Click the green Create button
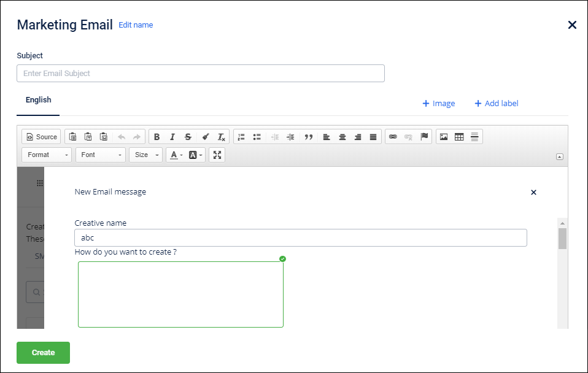588x373 pixels. pos(43,352)
